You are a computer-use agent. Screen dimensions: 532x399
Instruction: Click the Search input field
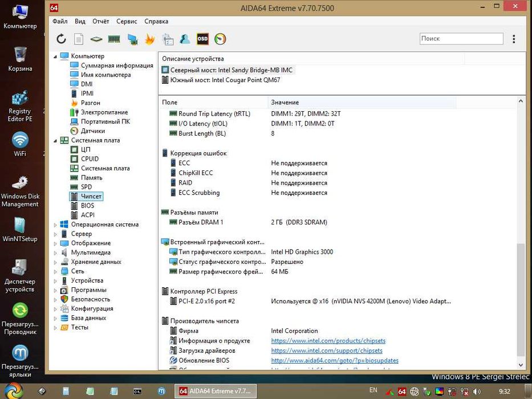(461, 39)
